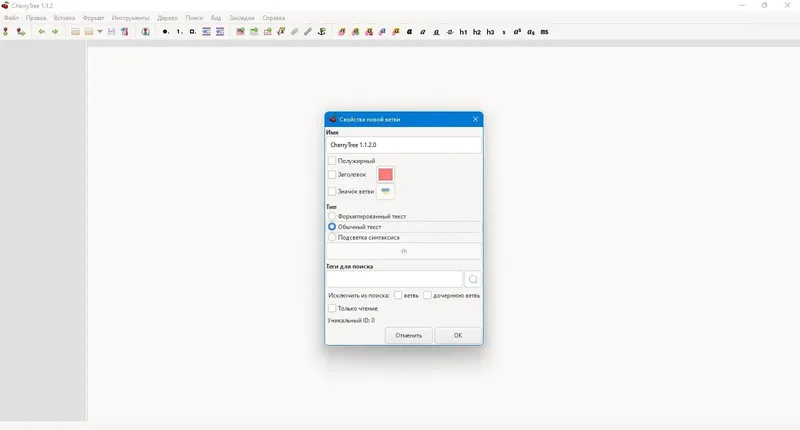This screenshot has height=430, width=800.
Task: Apply h2 heading format
Action: (x=477, y=32)
